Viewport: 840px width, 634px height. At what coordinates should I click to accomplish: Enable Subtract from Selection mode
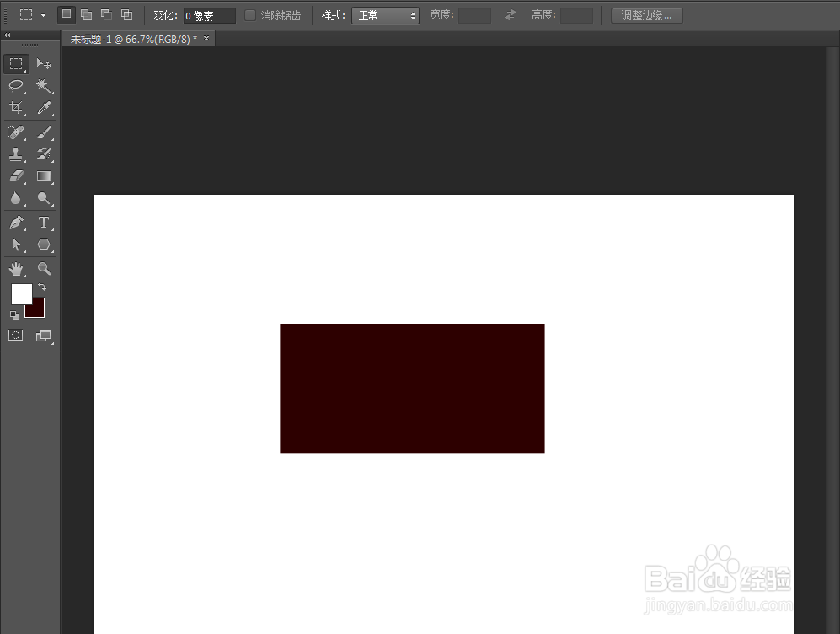point(107,14)
